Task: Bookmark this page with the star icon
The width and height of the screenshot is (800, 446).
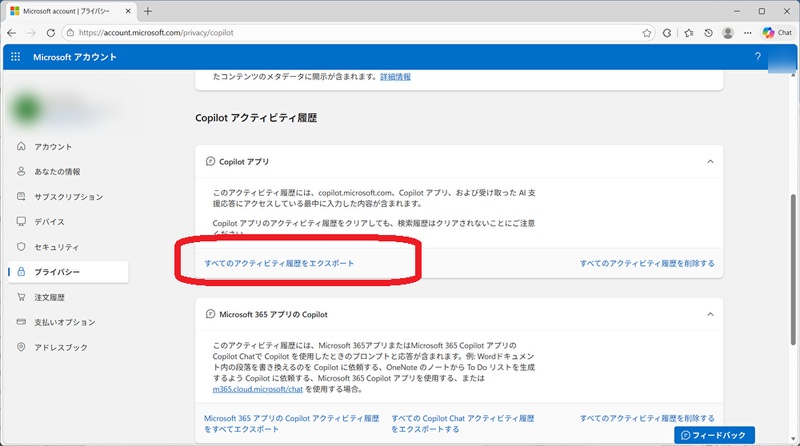Action: [x=647, y=33]
